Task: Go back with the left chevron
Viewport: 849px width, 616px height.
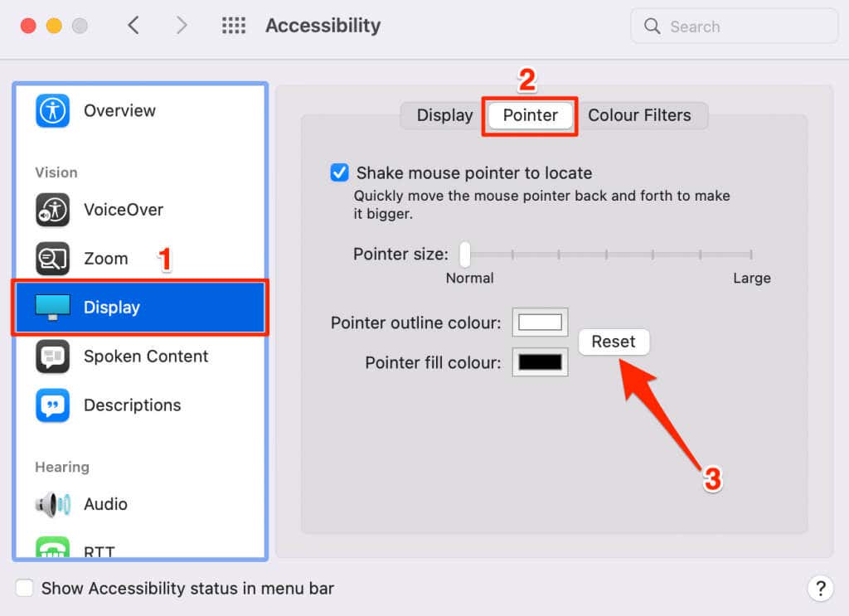Action: coord(133,26)
